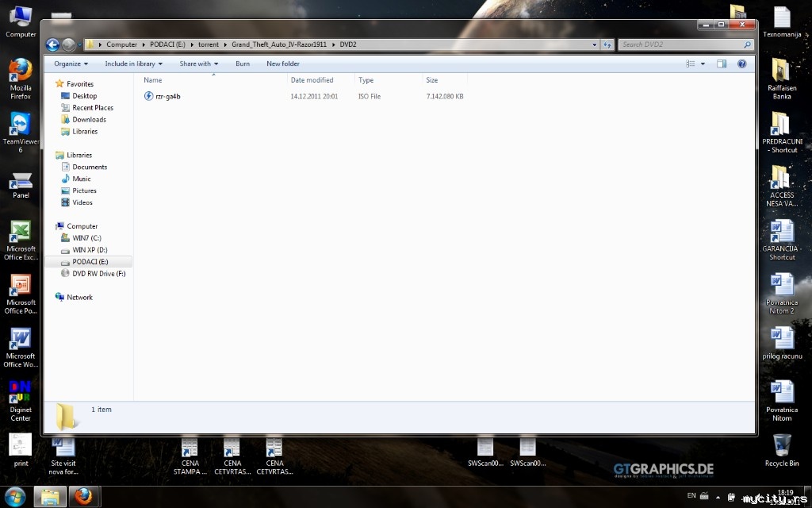Viewport: 812px width, 508px height.
Task: Click the Computer desktop icon
Action: [21, 21]
